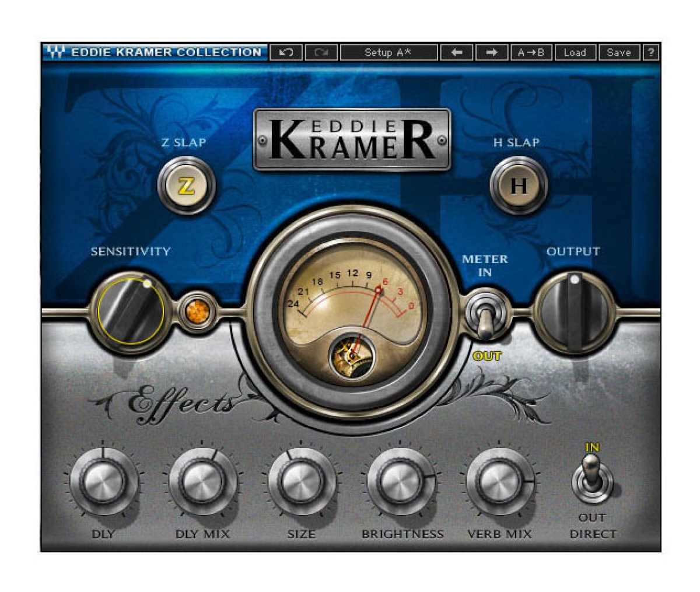700x592 pixels.
Task: Click the yellow IN label above Direct switch
Action: [592, 447]
